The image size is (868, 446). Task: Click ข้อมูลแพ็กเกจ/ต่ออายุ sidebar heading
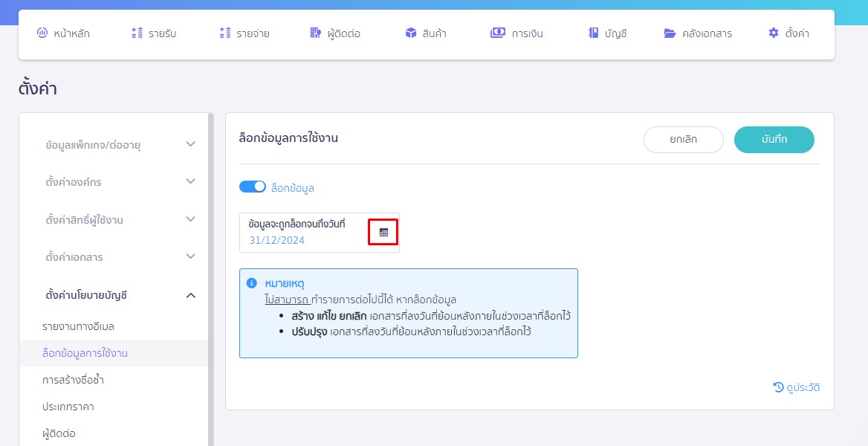pyautogui.click(x=93, y=145)
